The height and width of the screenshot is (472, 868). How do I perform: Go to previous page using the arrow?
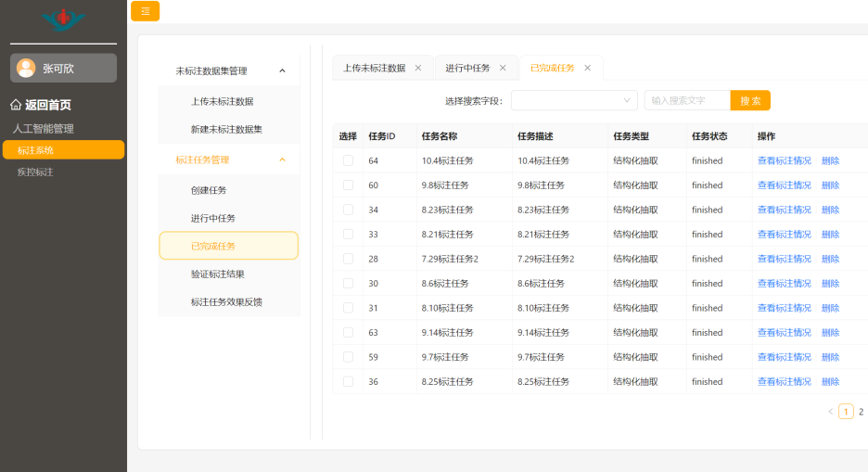(830, 412)
